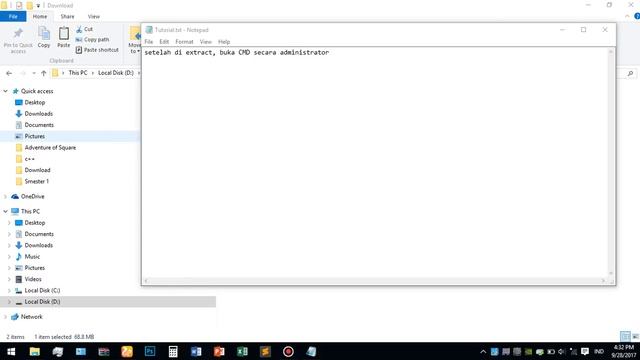640x360 pixels.
Task: Open Notepad from the taskbar
Action: tap(311, 351)
